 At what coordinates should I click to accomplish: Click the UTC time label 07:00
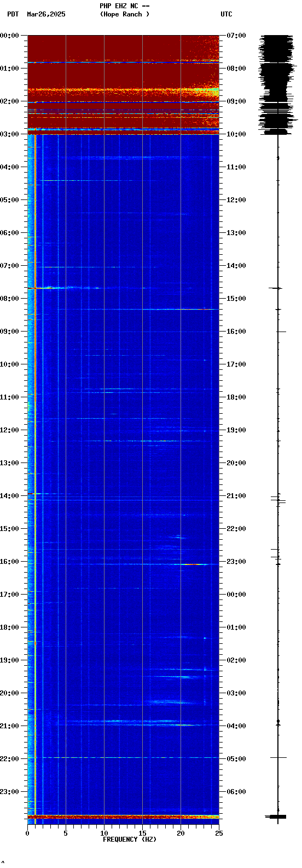click(x=236, y=36)
